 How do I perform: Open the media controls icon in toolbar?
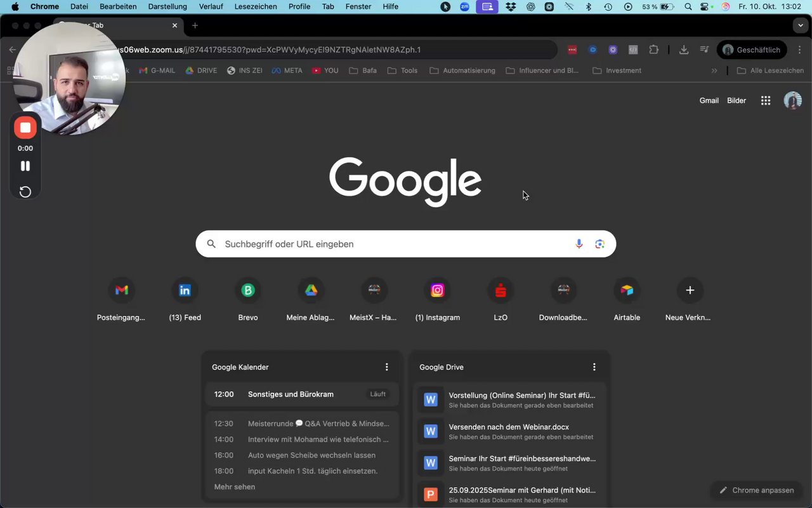coord(704,50)
